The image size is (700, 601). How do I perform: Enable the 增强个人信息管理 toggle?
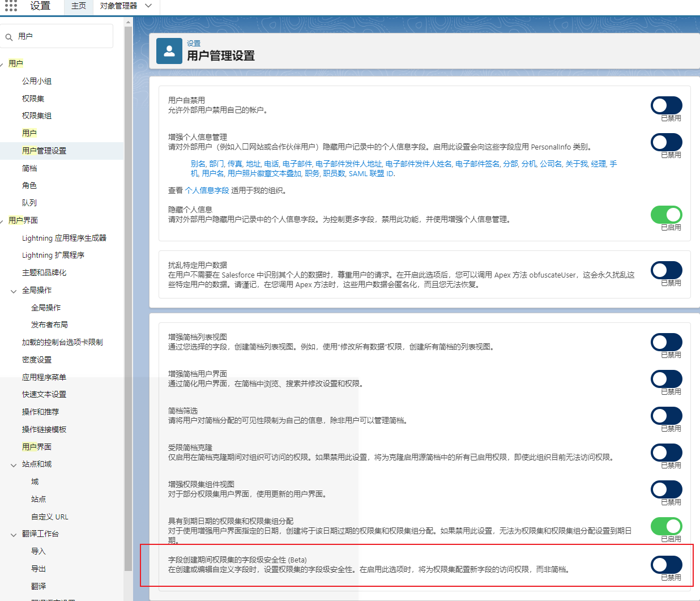click(x=667, y=142)
